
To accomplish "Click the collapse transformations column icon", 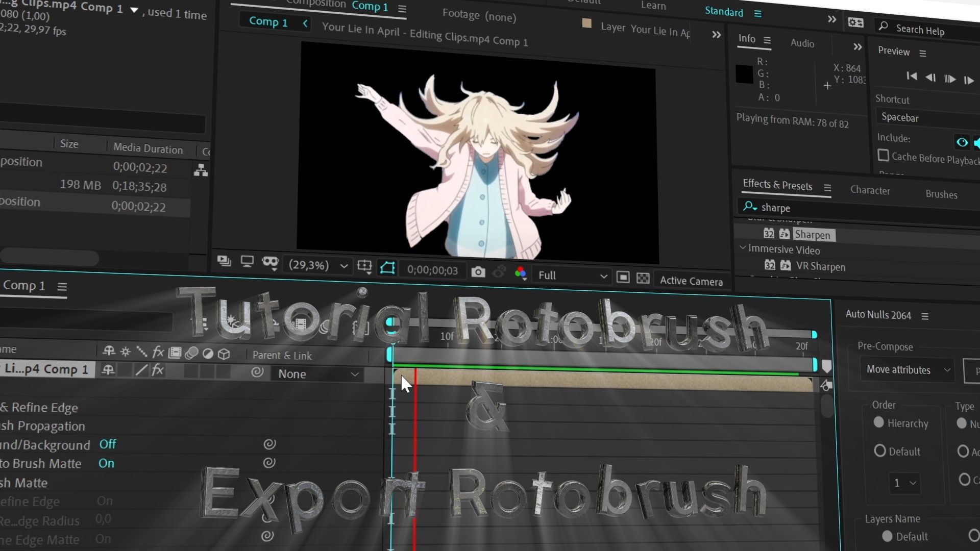I will click(125, 351).
